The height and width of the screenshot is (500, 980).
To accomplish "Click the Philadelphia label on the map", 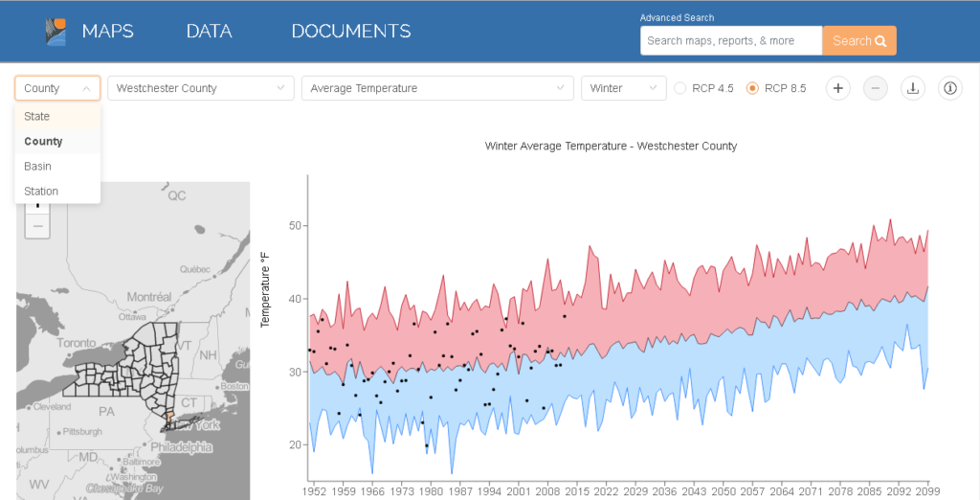I will click(181, 447).
